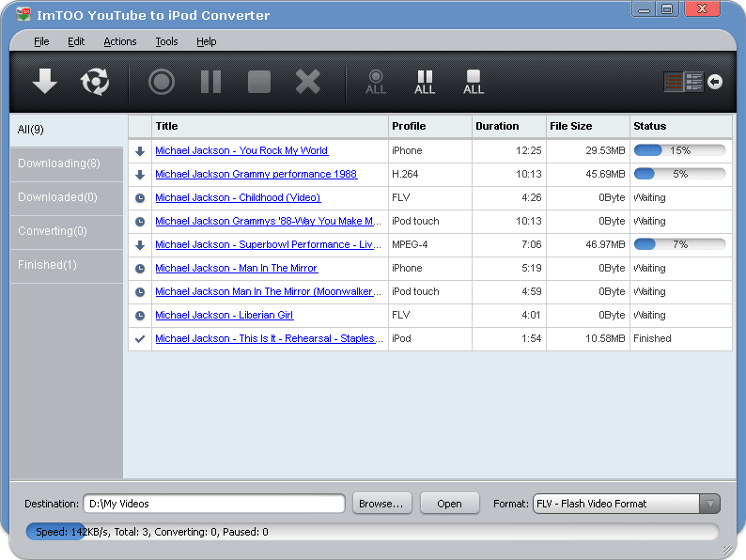Click the Status column header
The height and width of the screenshot is (560, 746).
(x=681, y=127)
